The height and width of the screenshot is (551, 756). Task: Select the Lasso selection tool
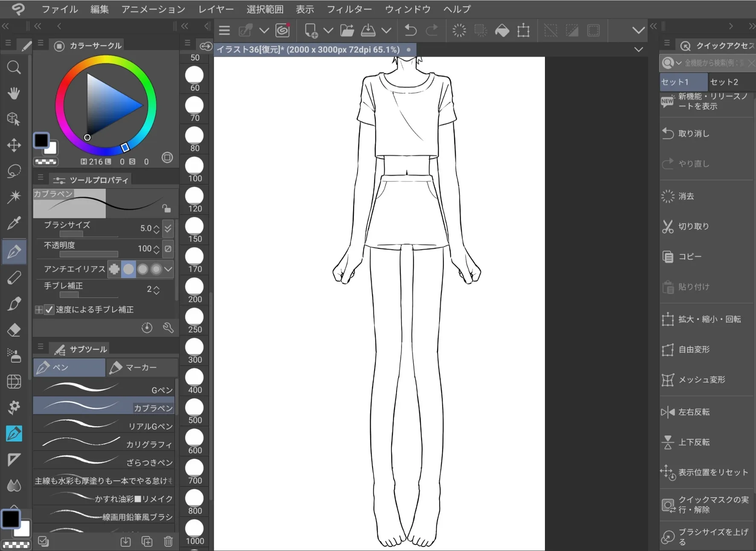click(14, 171)
